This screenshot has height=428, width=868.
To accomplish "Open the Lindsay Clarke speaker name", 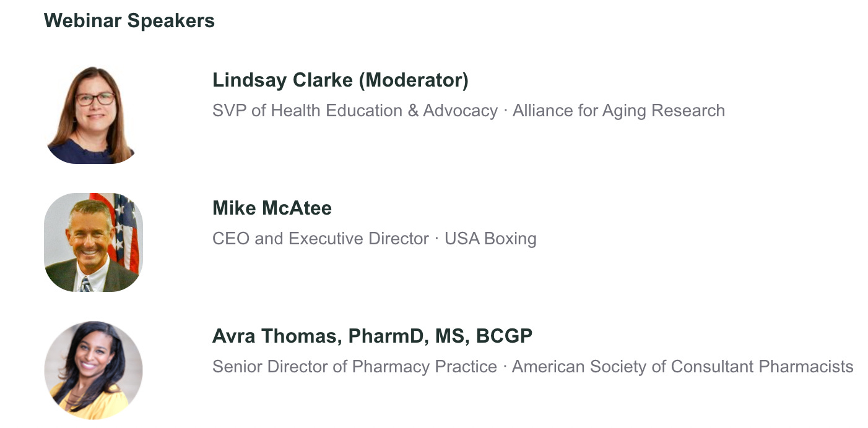I will pyautogui.click(x=282, y=80).
